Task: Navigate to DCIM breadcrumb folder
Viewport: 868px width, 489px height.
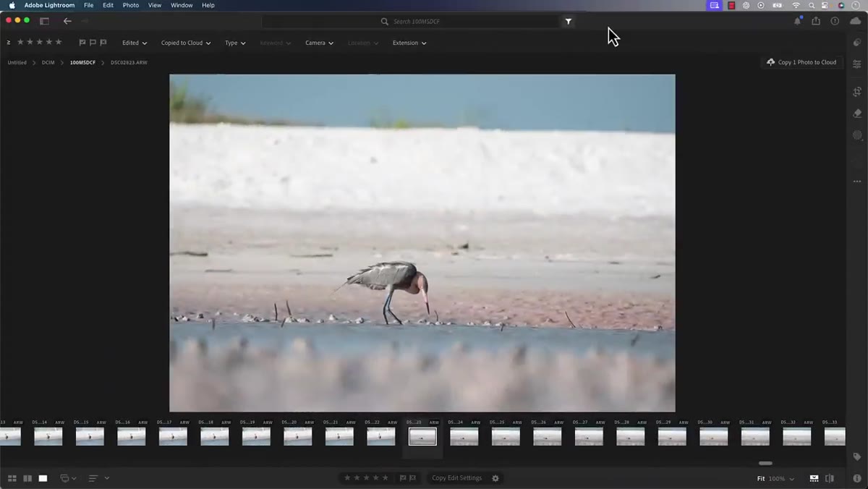Action: [48, 63]
